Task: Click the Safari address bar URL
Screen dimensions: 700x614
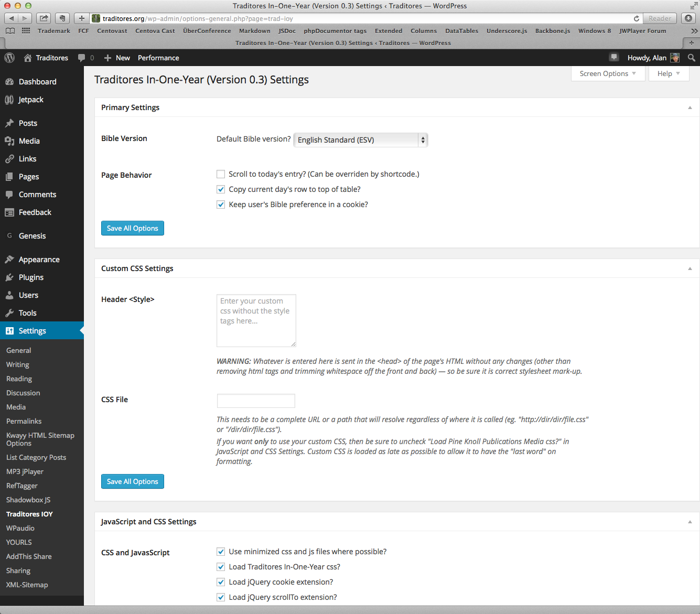Action: [198, 18]
